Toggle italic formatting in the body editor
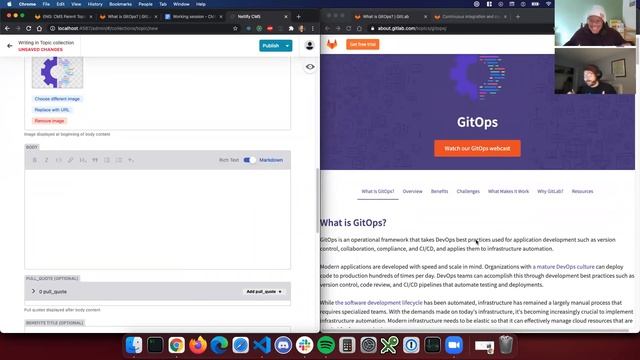The height and width of the screenshot is (360, 640). coord(47,160)
